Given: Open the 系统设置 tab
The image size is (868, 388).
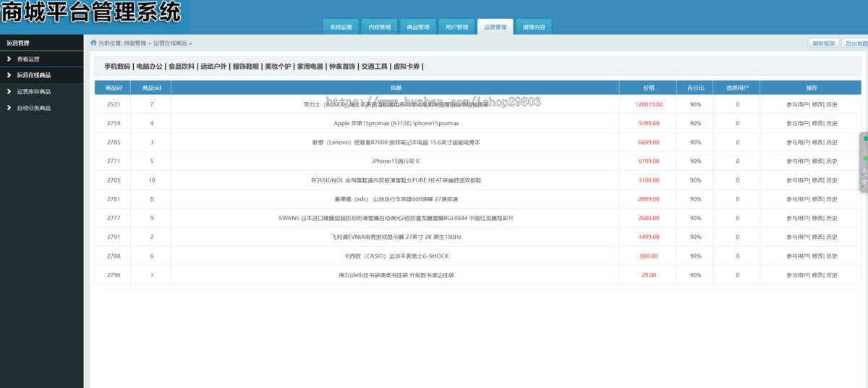Looking at the screenshot, I should pos(341,27).
